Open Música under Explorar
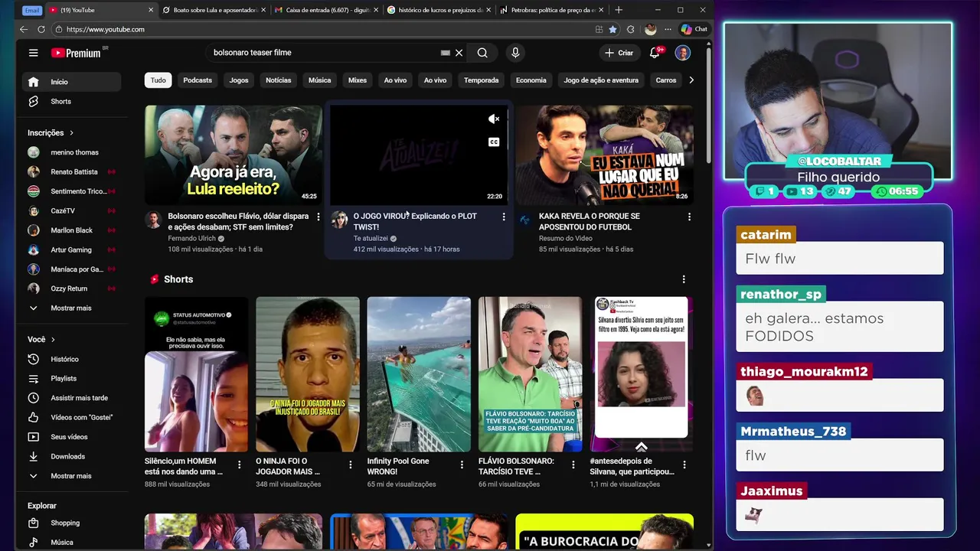This screenshot has height=551, width=980. pyautogui.click(x=70, y=542)
